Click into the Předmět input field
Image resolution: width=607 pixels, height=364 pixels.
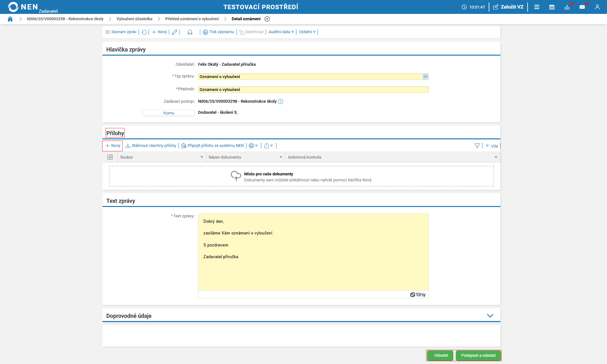click(x=313, y=90)
